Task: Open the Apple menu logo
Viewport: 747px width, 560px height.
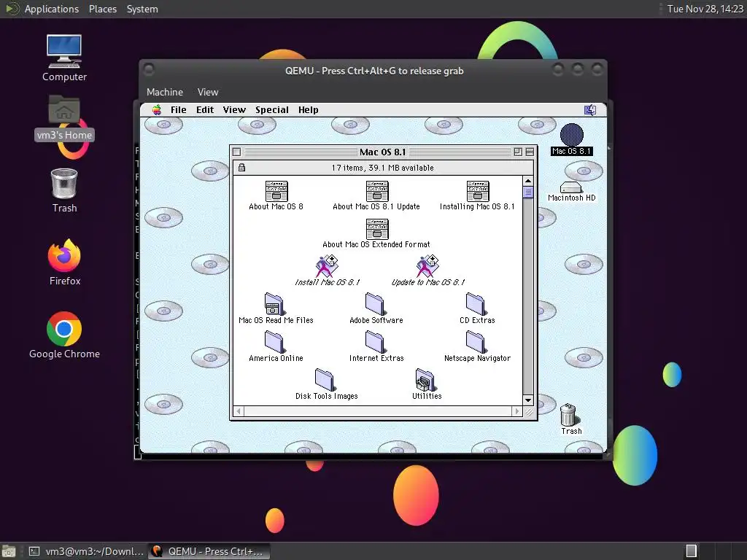Action: [157, 110]
